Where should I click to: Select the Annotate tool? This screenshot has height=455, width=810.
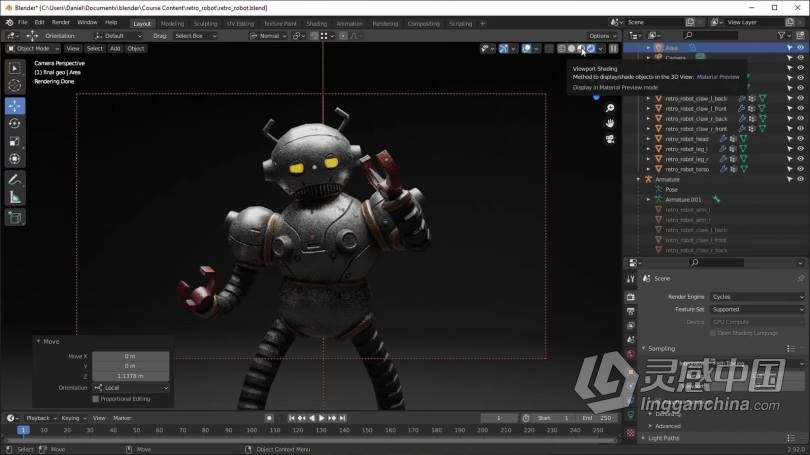14,180
